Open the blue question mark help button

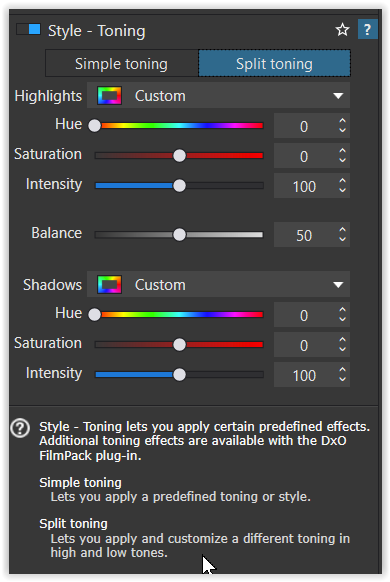367,29
